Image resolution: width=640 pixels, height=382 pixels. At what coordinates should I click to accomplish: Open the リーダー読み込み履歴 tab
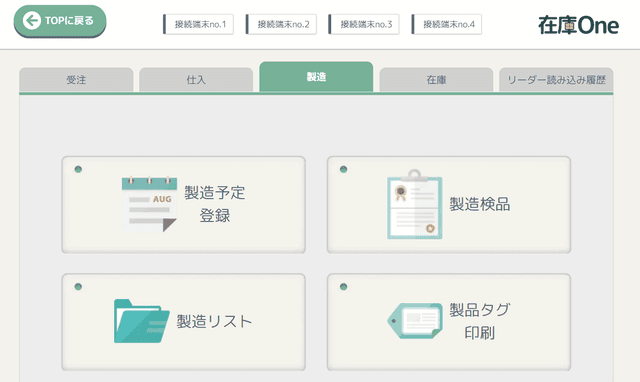coord(556,80)
